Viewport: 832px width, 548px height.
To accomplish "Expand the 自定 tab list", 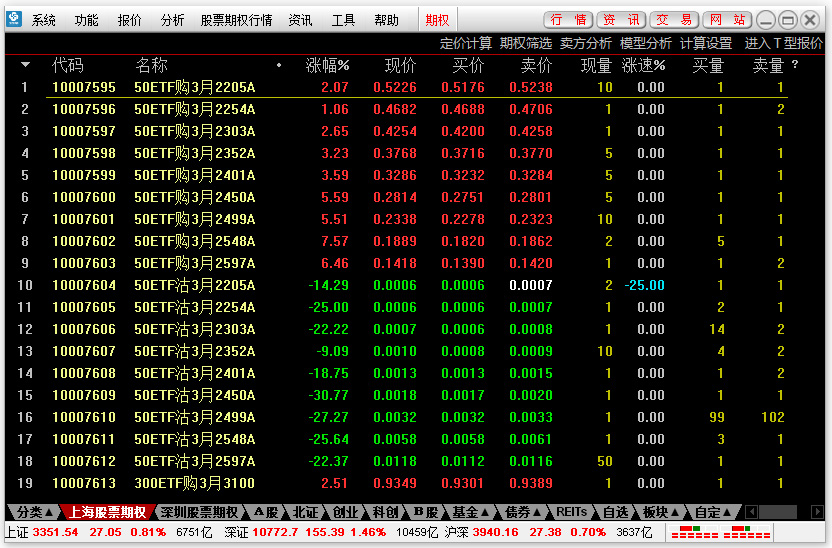I will pyautogui.click(x=713, y=512).
